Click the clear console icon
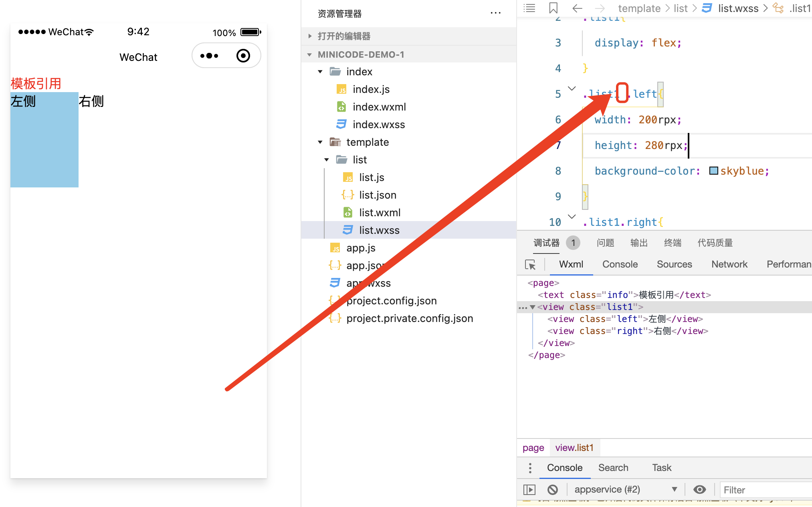This screenshot has width=812, height=507. (553, 489)
